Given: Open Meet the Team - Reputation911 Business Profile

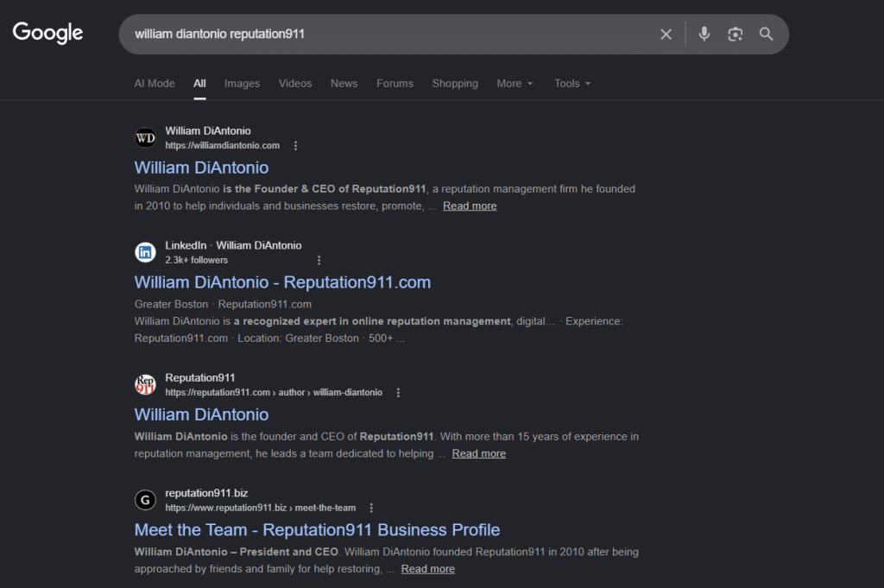Looking at the screenshot, I should tap(317, 530).
